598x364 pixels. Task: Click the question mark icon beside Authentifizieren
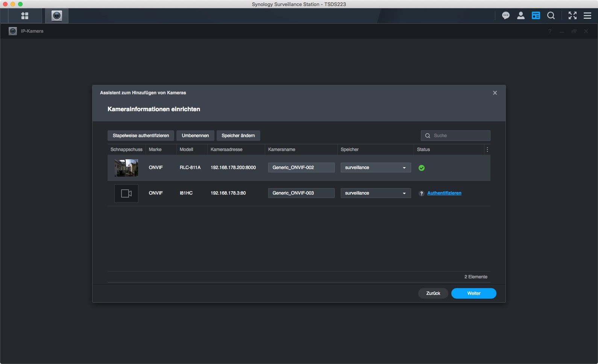tap(422, 193)
